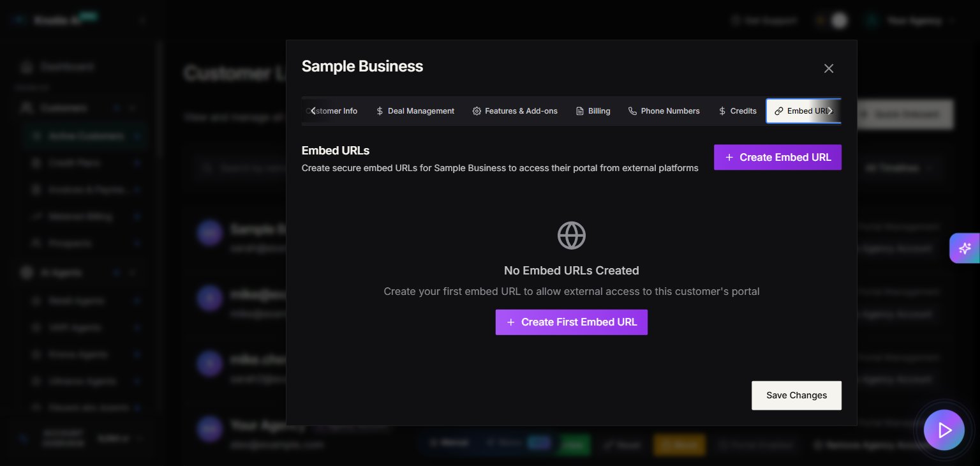980x466 pixels.
Task: Save changes to Sample Business
Action: point(796,395)
